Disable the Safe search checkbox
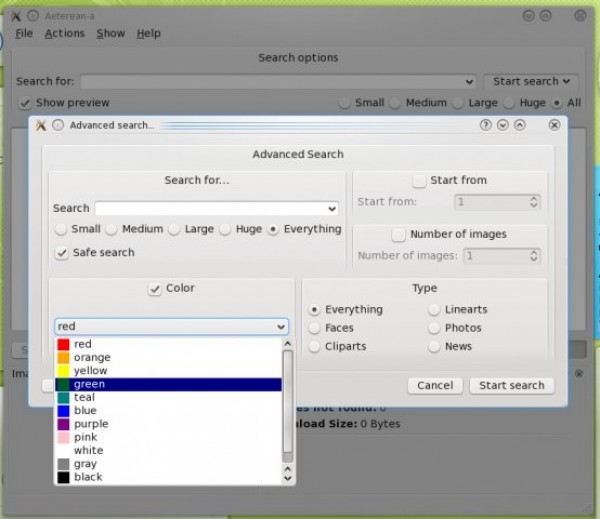The width and height of the screenshot is (600, 519). 62,253
